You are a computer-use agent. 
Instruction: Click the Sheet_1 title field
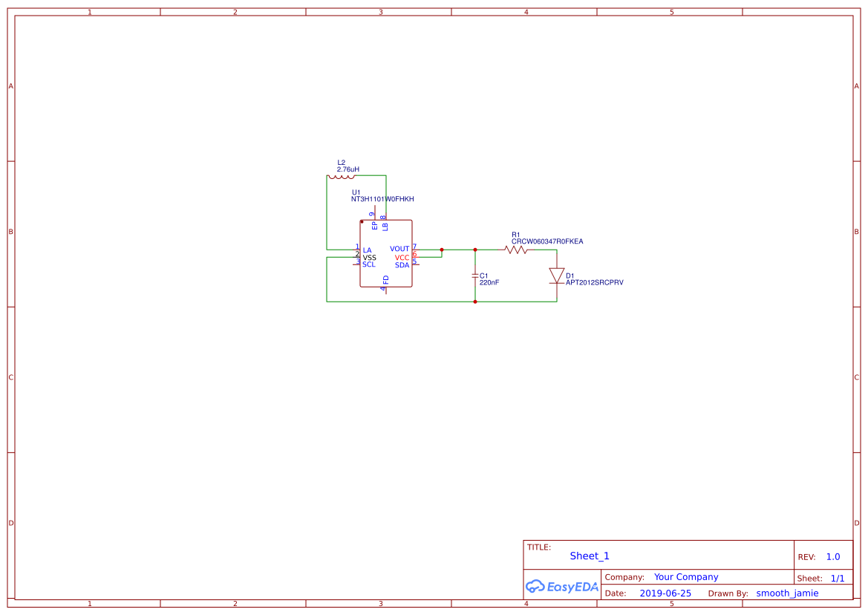pos(590,556)
